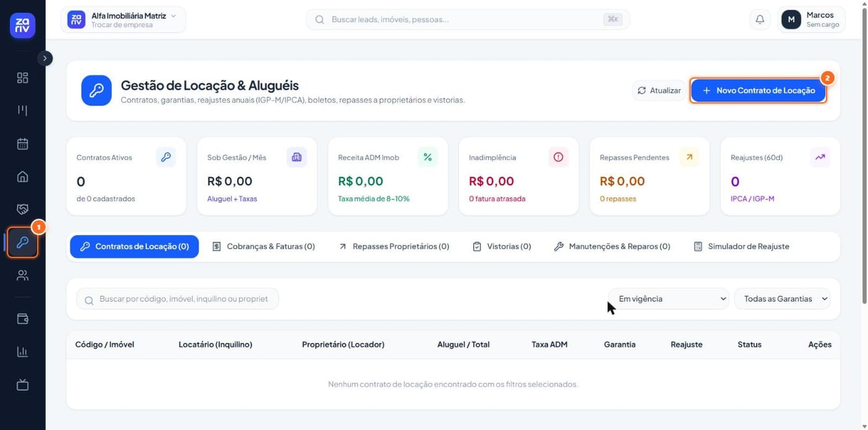Click IPCA / IGP-M text
868x430 pixels.
pos(753,199)
